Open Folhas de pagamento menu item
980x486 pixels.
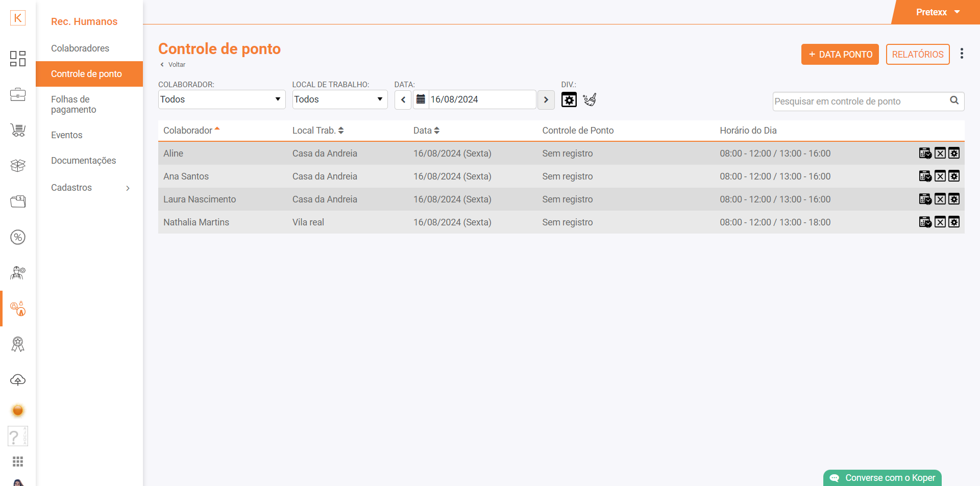click(x=73, y=105)
